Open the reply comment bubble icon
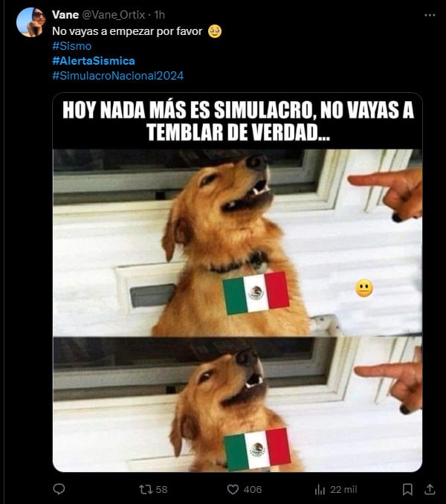Image resolution: width=446 pixels, height=504 pixels. [59, 489]
